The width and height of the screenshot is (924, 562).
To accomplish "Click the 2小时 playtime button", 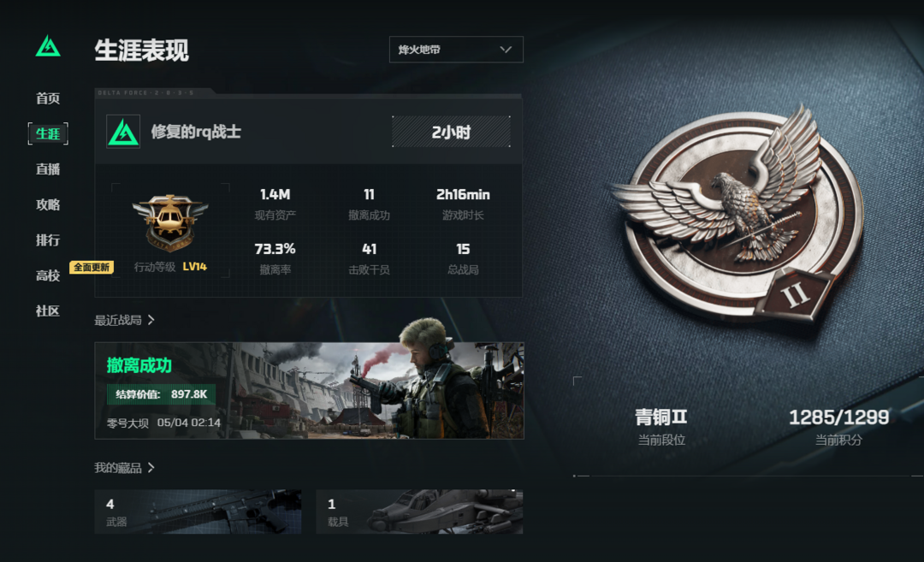I will (452, 132).
